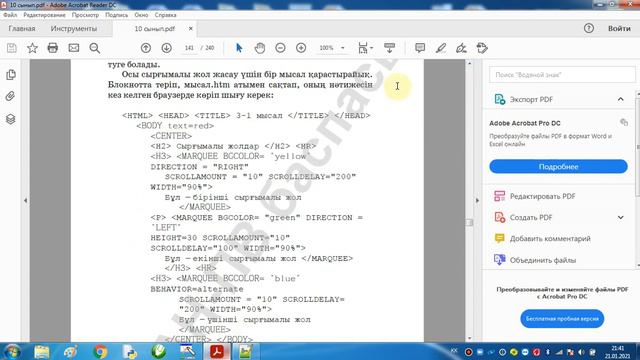Screen dimensions: 640x360
Task: Collapse the right tools pane arrow
Action: [477, 200]
